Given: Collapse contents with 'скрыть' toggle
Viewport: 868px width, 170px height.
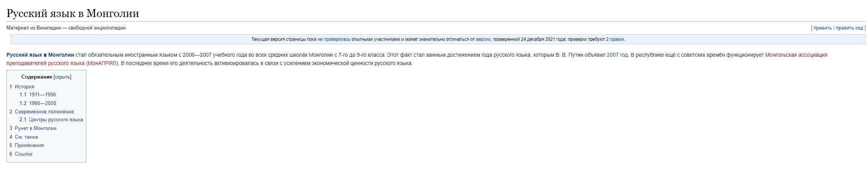Looking at the screenshot, I should coord(63,77).
